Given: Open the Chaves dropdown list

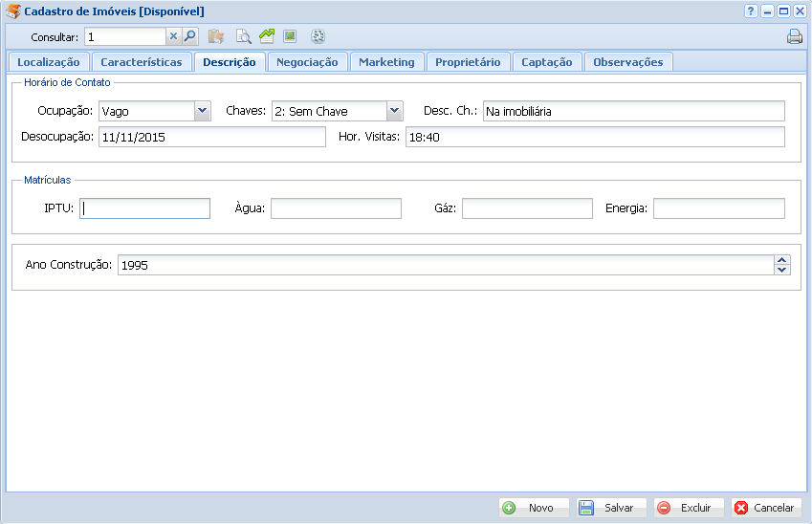Looking at the screenshot, I should pos(395,111).
